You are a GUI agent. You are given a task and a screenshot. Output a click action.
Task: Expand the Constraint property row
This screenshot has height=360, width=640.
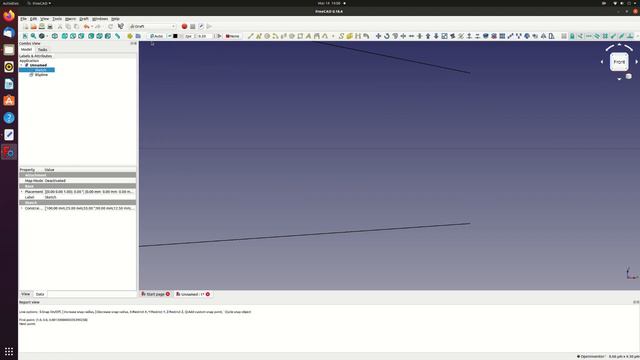pos(22,208)
